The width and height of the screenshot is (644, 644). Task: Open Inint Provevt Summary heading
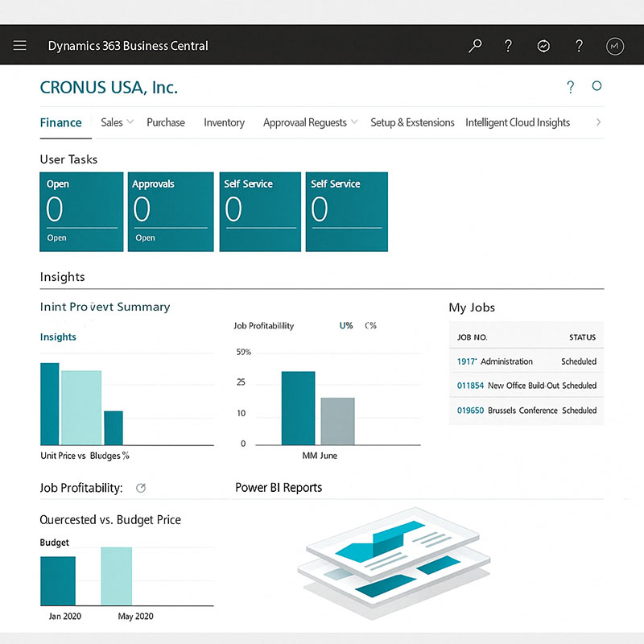coord(105,307)
